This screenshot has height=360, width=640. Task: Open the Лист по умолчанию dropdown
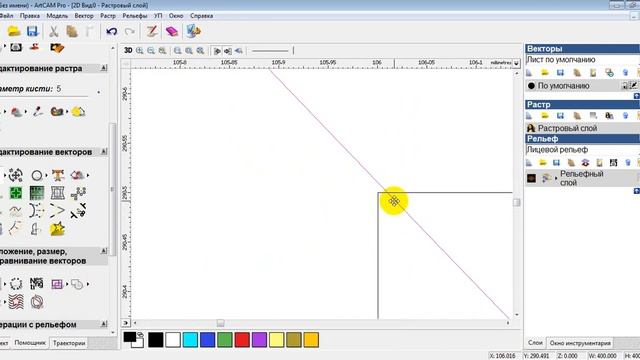click(x=582, y=60)
